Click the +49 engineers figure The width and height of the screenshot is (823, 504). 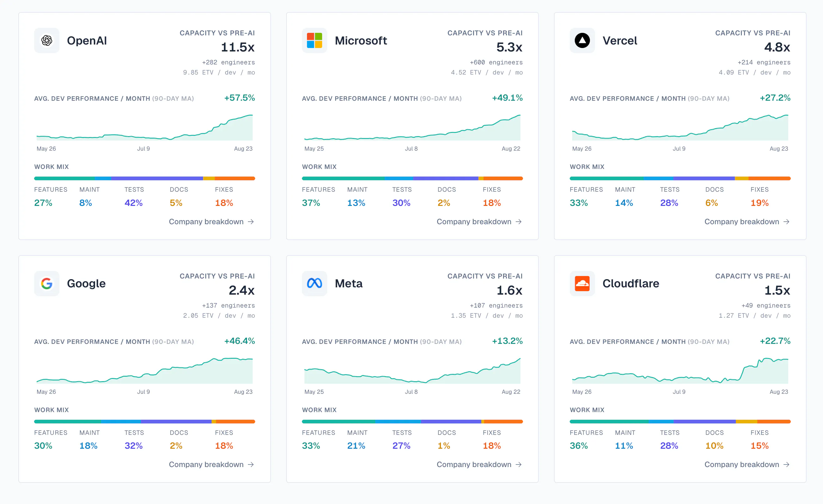click(766, 306)
